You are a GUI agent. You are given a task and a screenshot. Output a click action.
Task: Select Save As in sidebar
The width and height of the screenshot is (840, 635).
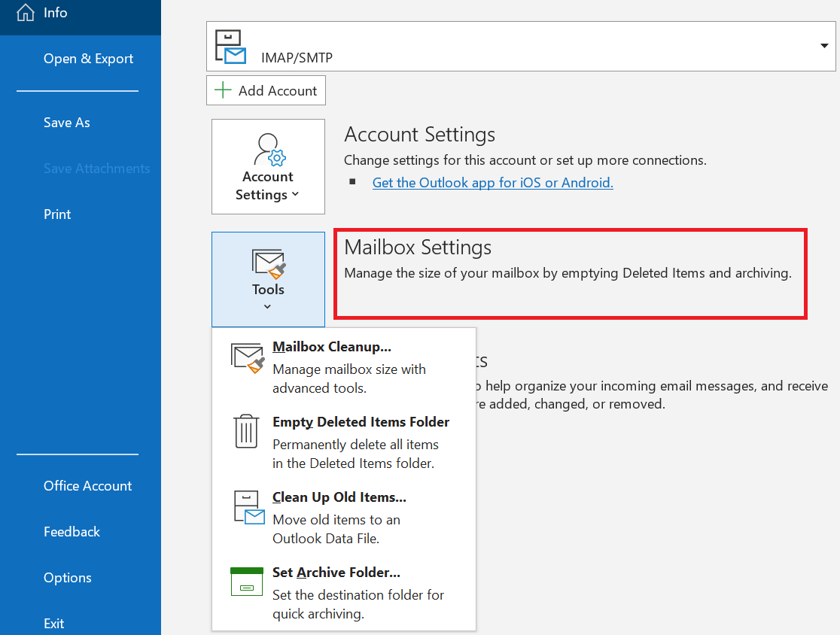[x=66, y=123]
